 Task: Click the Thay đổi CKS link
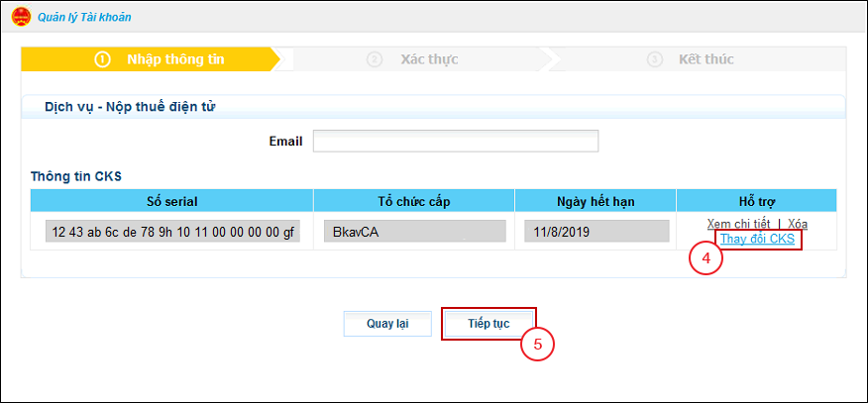click(758, 240)
